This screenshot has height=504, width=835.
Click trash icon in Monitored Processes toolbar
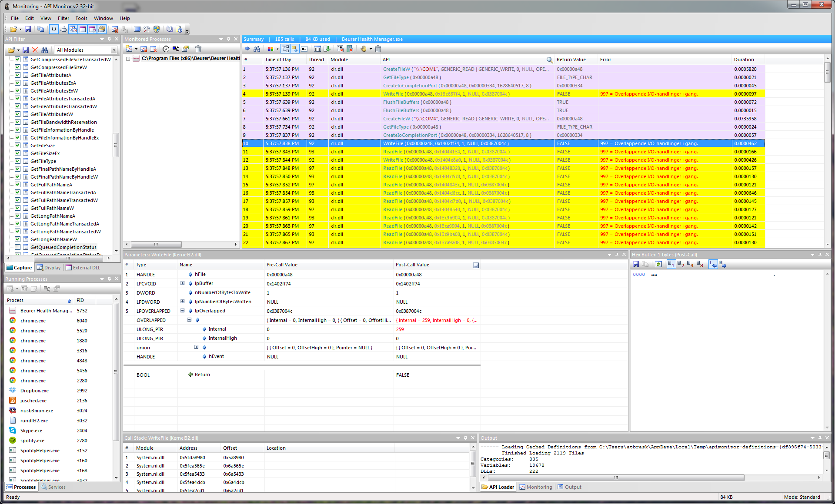[x=198, y=49]
